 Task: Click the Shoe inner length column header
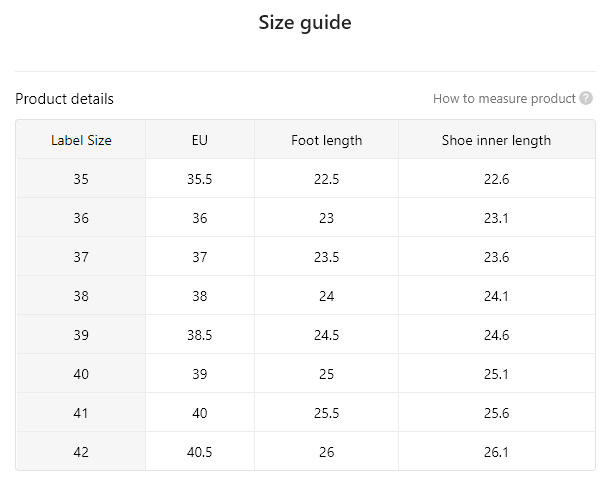pyautogui.click(x=496, y=140)
